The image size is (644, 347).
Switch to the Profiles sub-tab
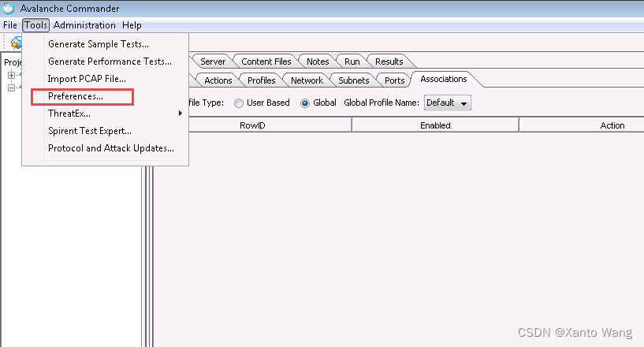[261, 80]
